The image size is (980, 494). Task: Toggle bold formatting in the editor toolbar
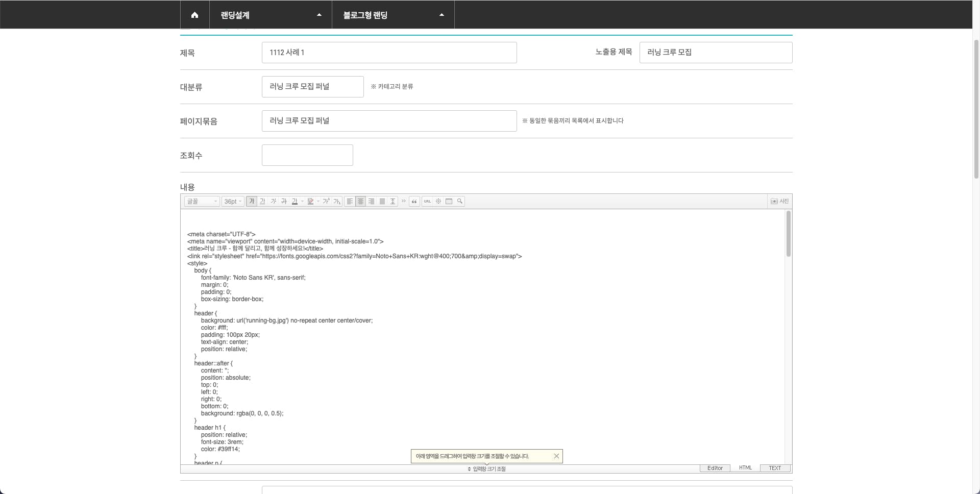pos(252,202)
